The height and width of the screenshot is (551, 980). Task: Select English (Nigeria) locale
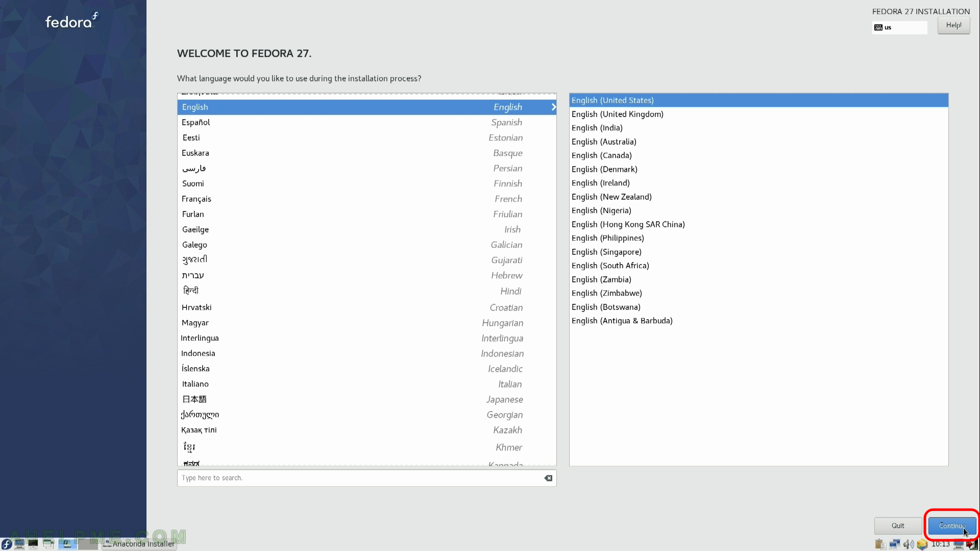pyautogui.click(x=758, y=211)
